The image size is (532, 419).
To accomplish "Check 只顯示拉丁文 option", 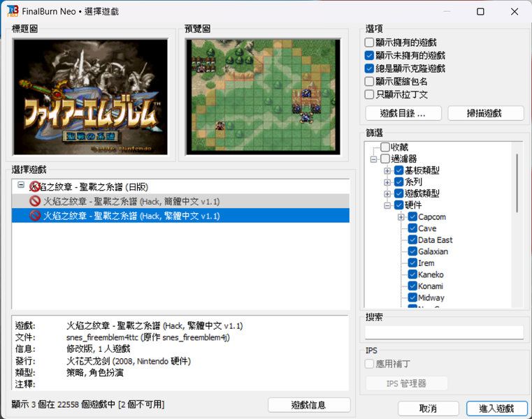I will pyautogui.click(x=369, y=94).
